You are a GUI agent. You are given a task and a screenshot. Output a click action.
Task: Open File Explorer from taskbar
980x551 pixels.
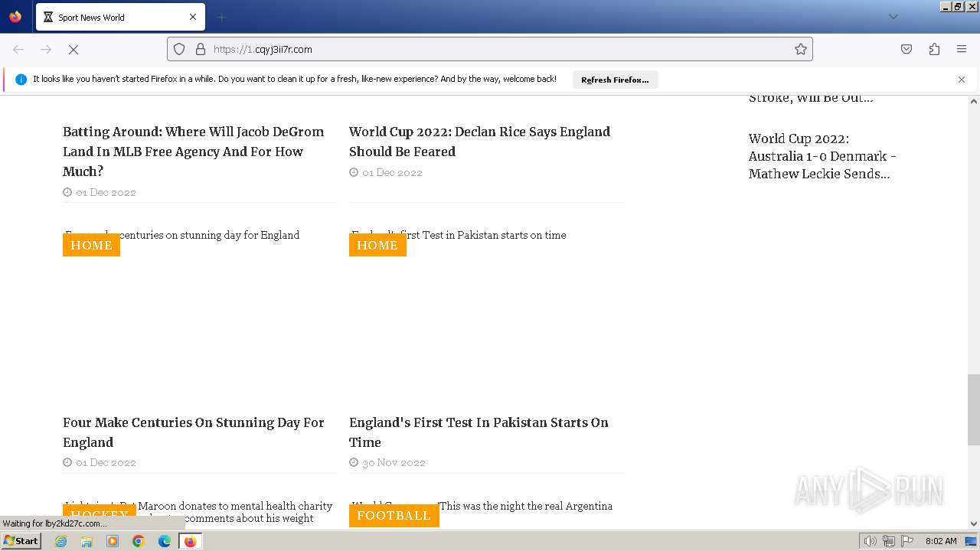click(87, 541)
